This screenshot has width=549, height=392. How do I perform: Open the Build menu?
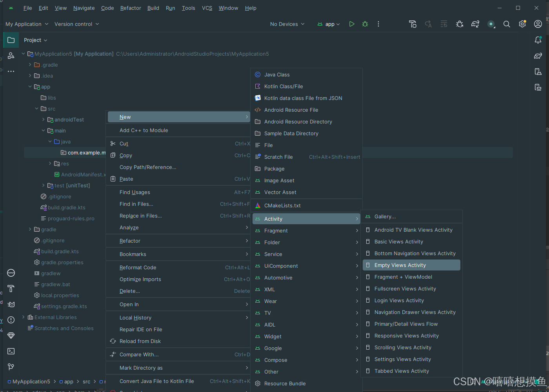click(153, 8)
